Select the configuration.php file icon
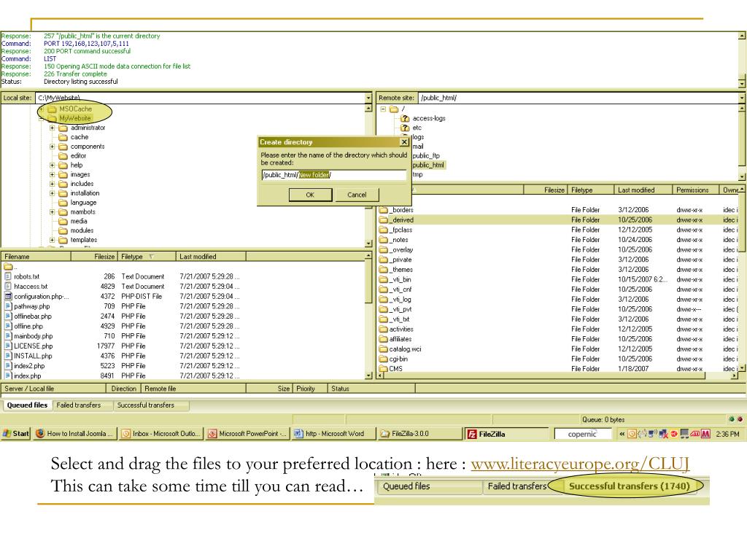This screenshot has height=560, width=747. (x=7, y=296)
